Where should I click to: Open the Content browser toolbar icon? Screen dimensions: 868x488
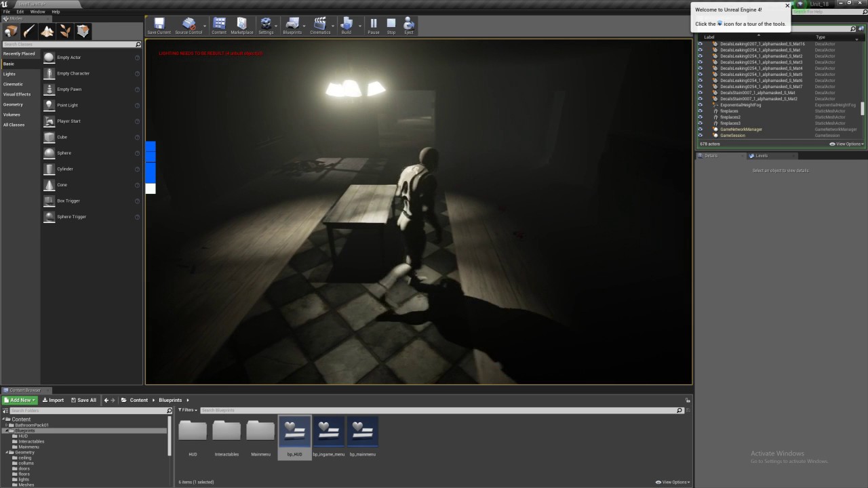pos(219,26)
